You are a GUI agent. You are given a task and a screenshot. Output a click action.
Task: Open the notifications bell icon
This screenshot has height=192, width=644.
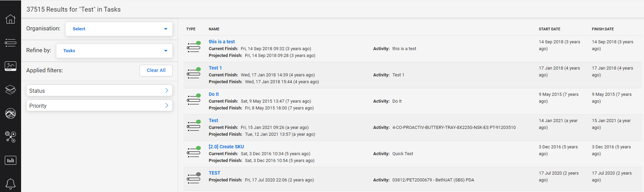pos(11,183)
